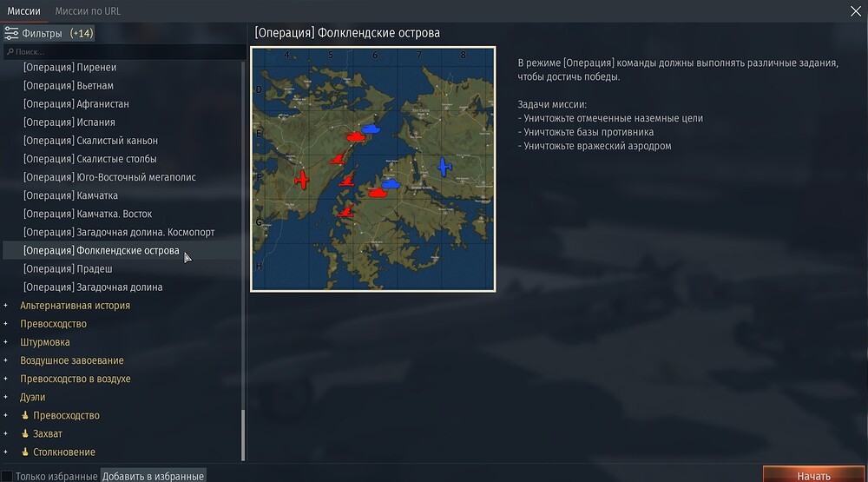Select the [Операция] Вьетнам mission
868x482 pixels.
coord(69,86)
